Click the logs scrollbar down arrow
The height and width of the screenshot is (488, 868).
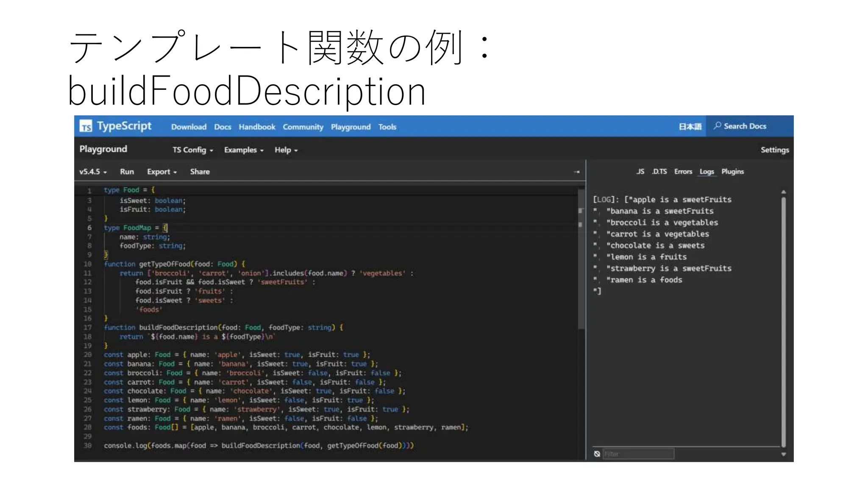coord(784,454)
